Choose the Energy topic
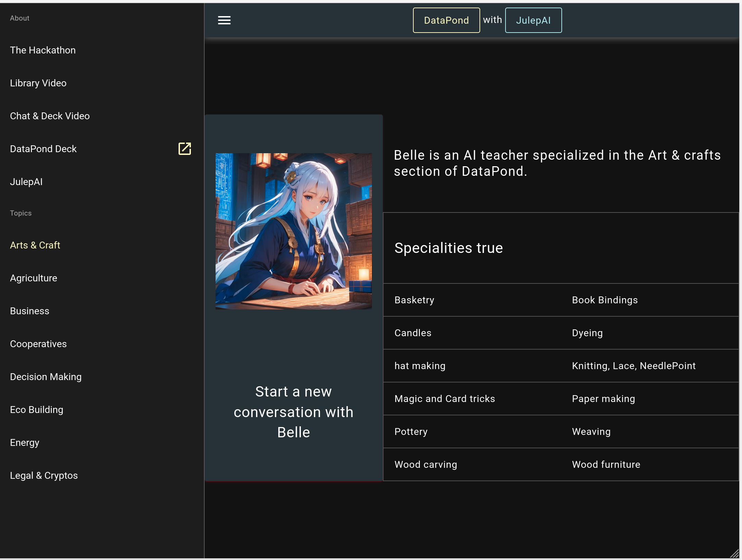Image resolution: width=742 pixels, height=560 pixels. [x=25, y=442]
